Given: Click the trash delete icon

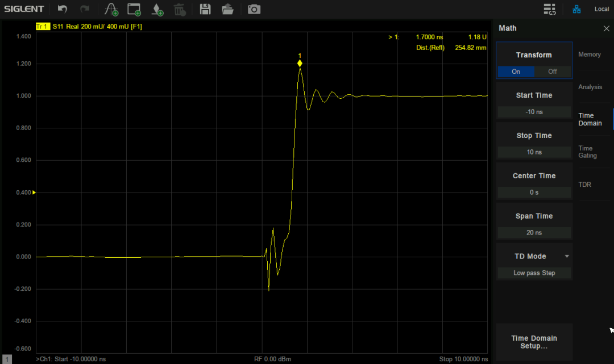Looking at the screenshot, I should (179, 9).
